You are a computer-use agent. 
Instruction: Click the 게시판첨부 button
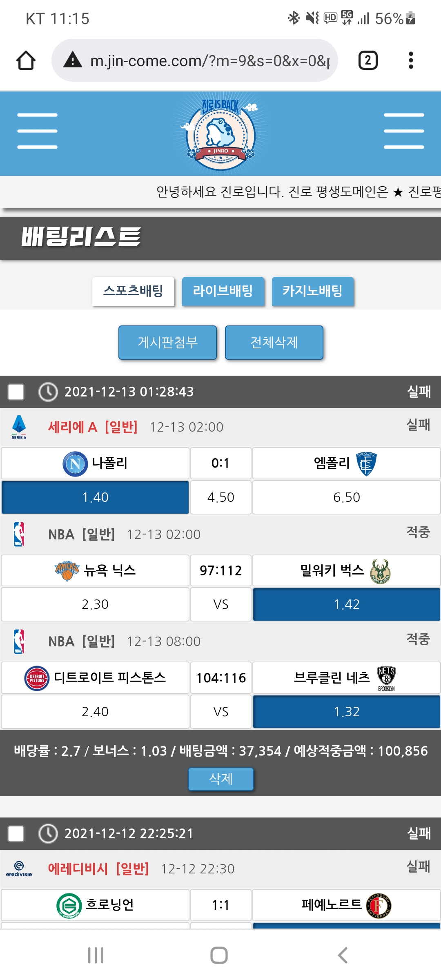167,342
